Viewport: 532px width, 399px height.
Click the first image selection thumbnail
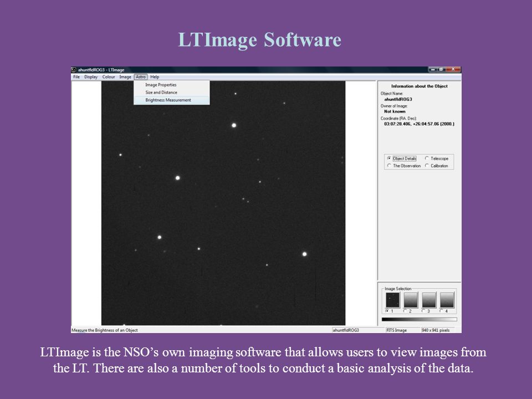click(392, 300)
